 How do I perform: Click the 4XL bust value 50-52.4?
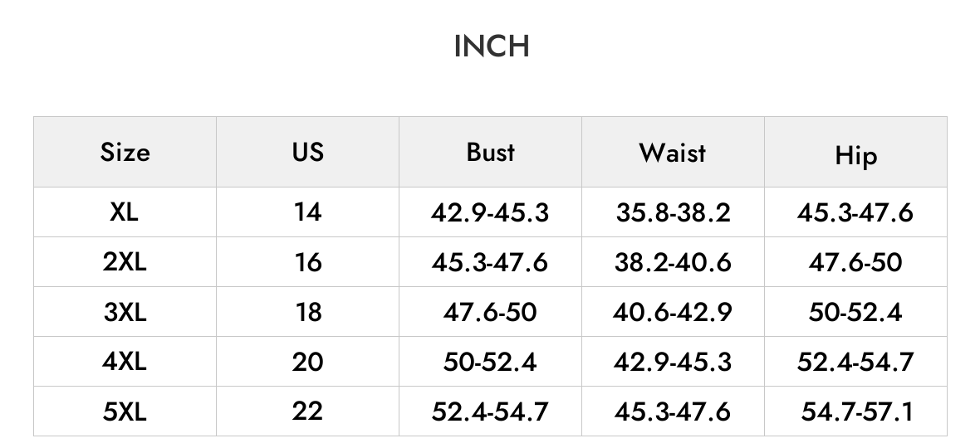(490, 362)
